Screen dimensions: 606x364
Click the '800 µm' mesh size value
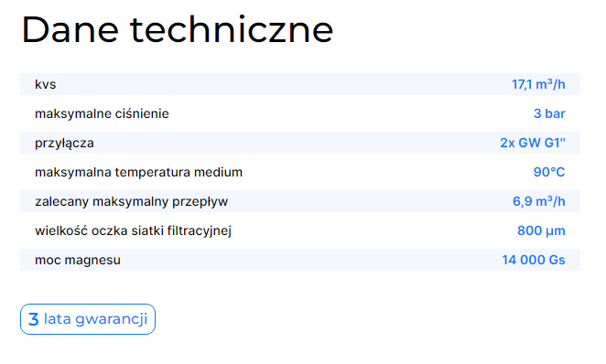541,230
